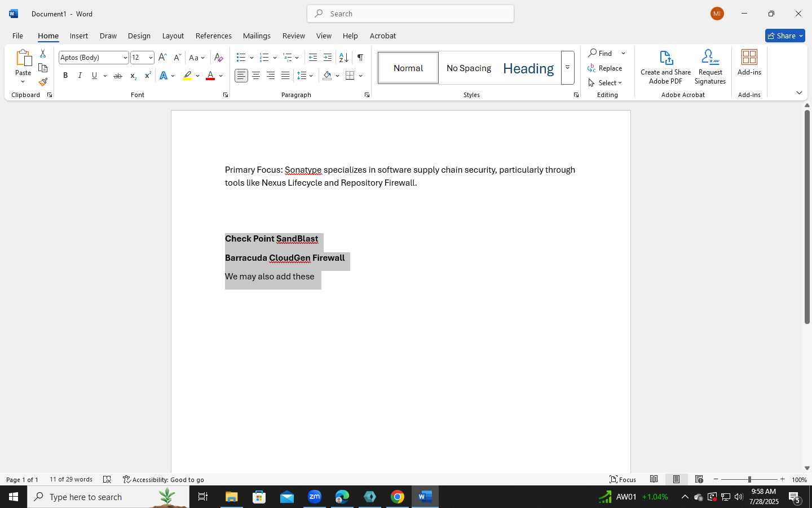The image size is (812, 508).
Task: Open the font name dropdown Aptos (Body)
Action: [125, 58]
